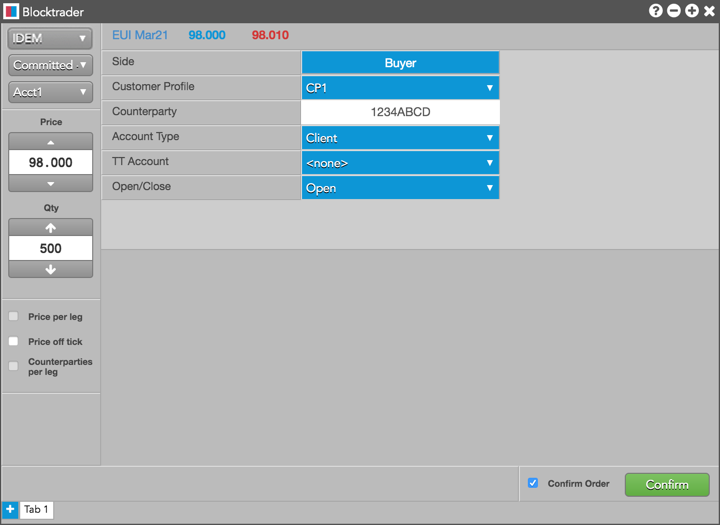The height and width of the screenshot is (525, 720).
Task: Increase quantity with the up arrow
Action: click(x=51, y=228)
